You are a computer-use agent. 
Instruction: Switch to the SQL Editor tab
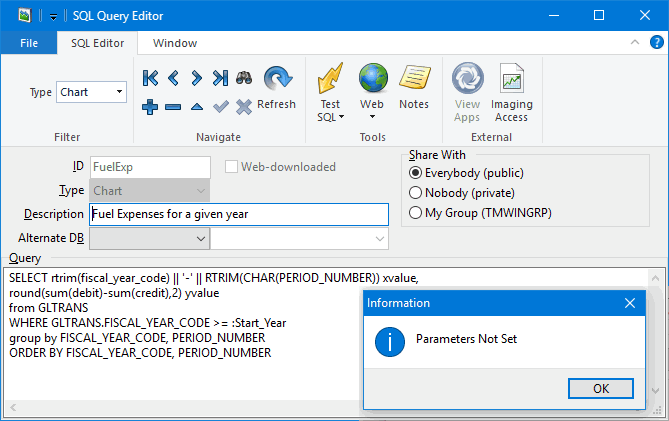point(97,43)
